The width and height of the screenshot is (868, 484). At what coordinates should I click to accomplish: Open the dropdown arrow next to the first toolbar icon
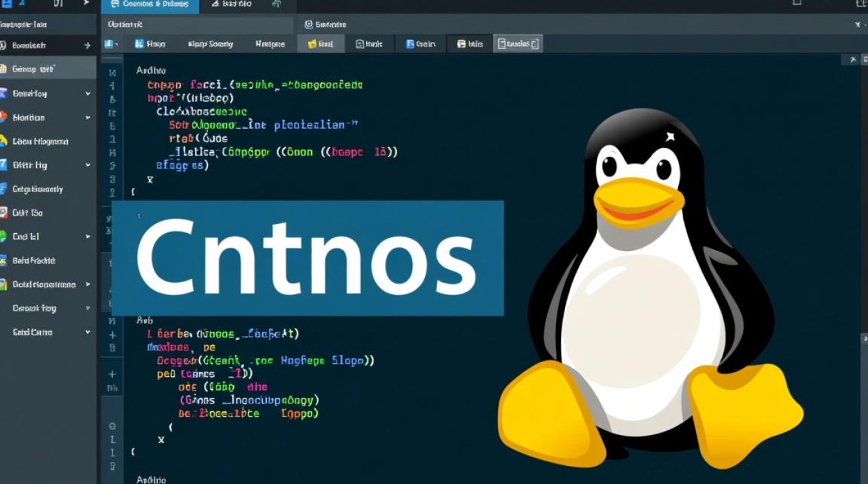coord(116,44)
